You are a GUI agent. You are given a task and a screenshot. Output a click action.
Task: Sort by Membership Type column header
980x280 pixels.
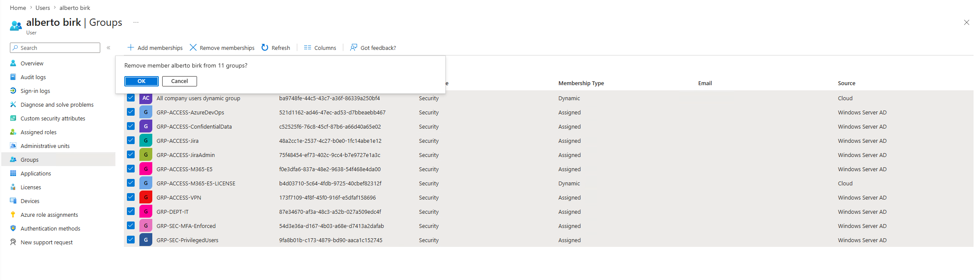coord(581,83)
